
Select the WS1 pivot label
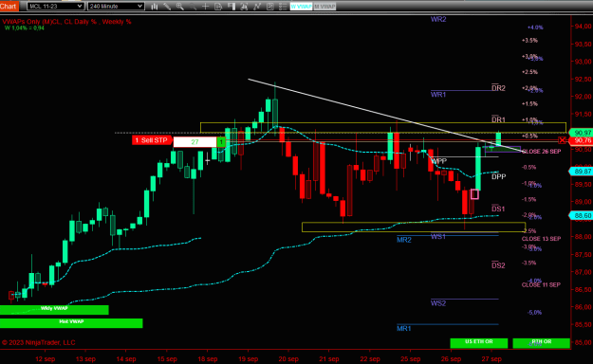(x=438, y=237)
